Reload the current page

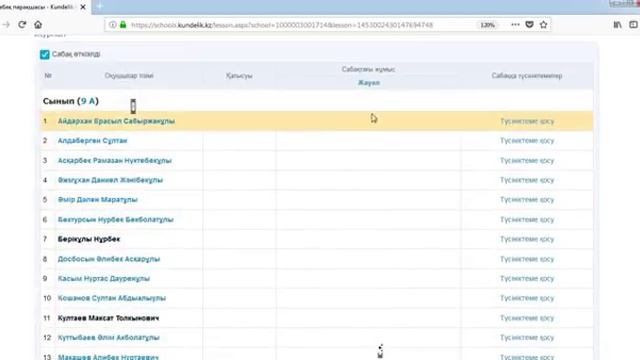22,25
